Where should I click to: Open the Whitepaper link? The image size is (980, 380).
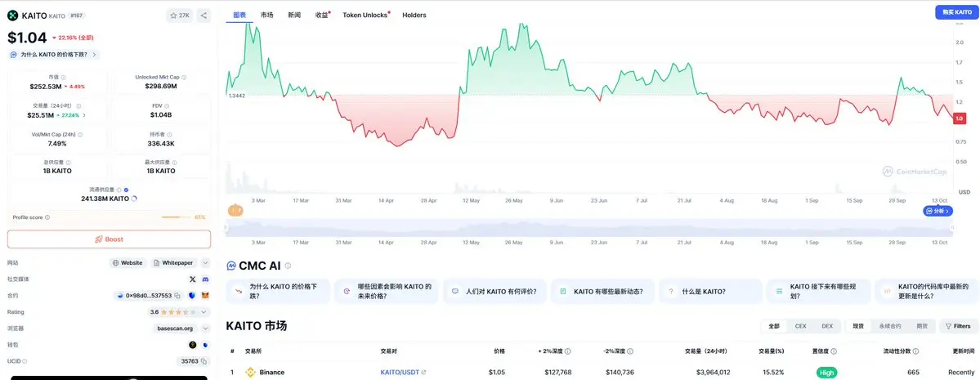click(173, 263)
